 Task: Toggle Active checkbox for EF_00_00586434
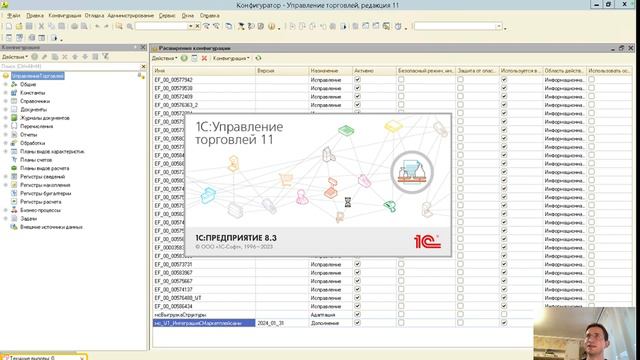pyautogui.click(x=358, y=306)
